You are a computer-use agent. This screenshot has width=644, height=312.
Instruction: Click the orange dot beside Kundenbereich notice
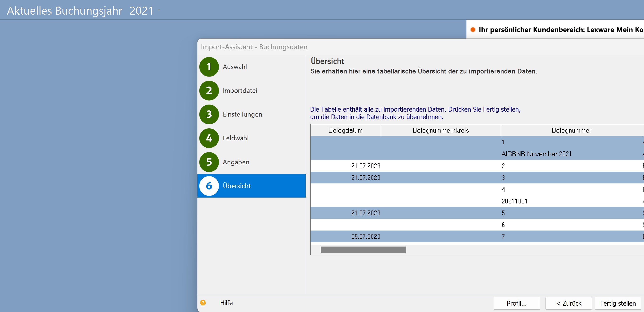click(x=473, y=30)
